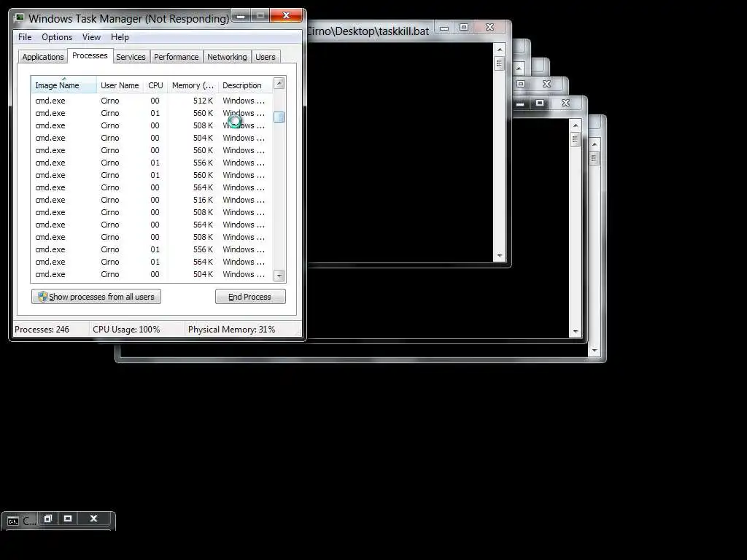Sort by the User Name column header
This screenshot has width=747, height=560.
(120, 85)
